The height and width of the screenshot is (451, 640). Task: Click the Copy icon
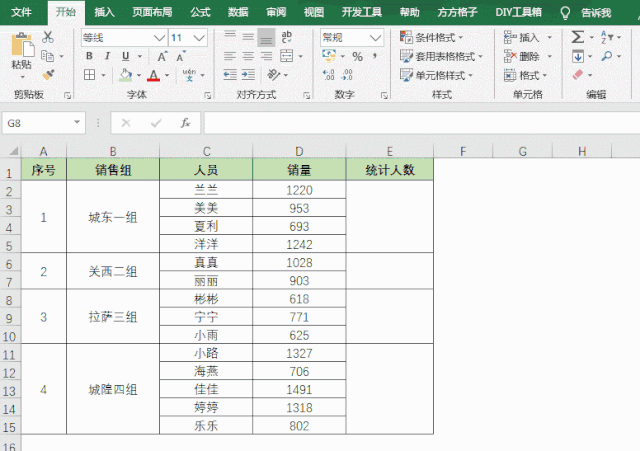click(48, 56)
